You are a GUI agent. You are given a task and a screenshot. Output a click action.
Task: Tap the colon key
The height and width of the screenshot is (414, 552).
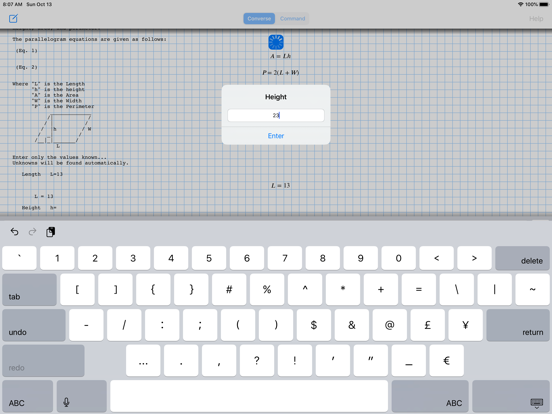tap(162, 325)
